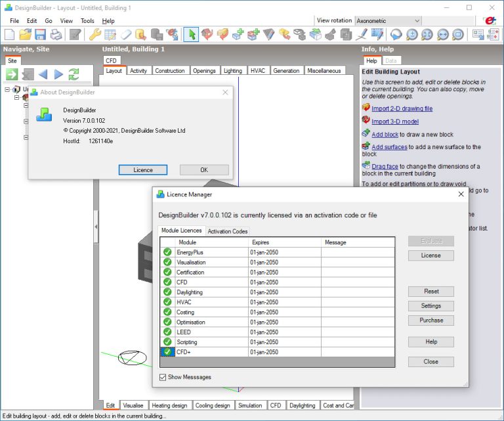Click the Reset button
Viewport: 504px width, 421px height.
coord(430,292)
